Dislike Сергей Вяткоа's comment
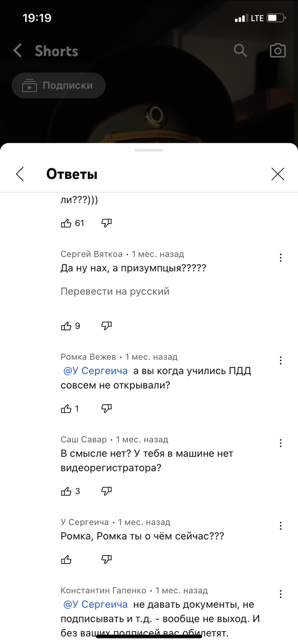 tap(106, 326)
